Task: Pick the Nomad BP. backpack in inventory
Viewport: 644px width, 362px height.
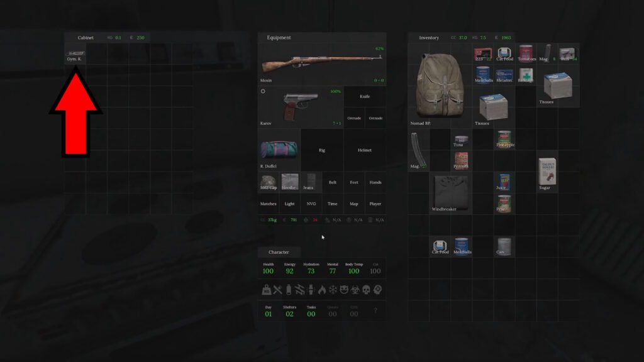Action: [440, 85]
